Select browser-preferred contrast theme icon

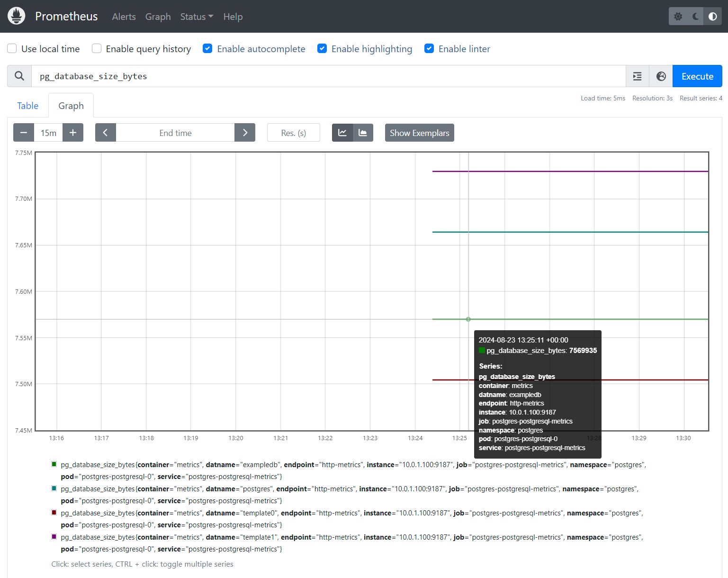[712, 17]
